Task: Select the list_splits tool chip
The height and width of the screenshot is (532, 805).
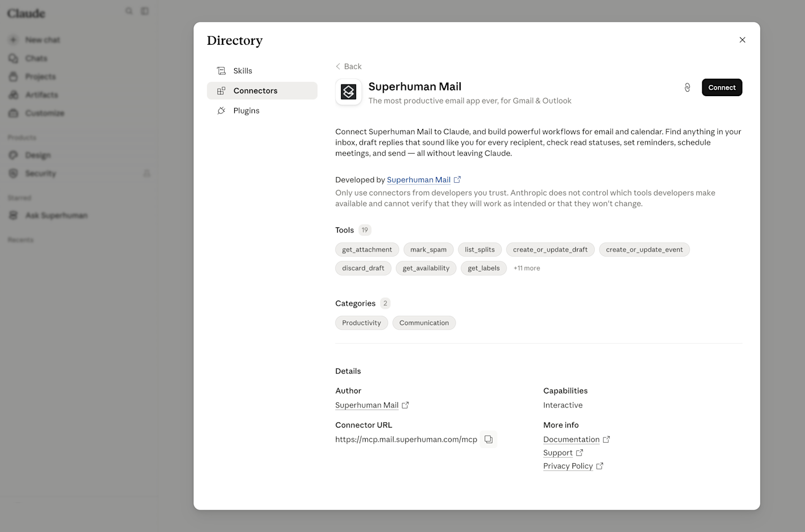Action: [x=480, y=250]
